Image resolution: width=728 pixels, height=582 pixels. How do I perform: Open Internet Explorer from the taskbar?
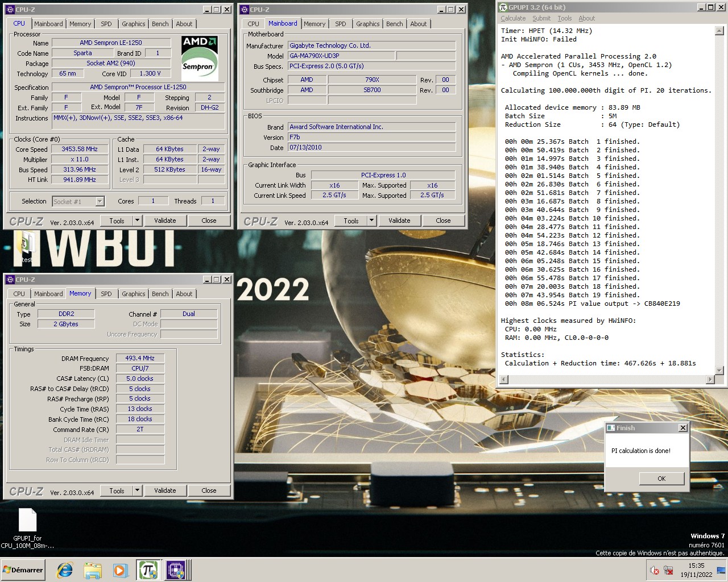pyautogui.click(x=65, y=570)
